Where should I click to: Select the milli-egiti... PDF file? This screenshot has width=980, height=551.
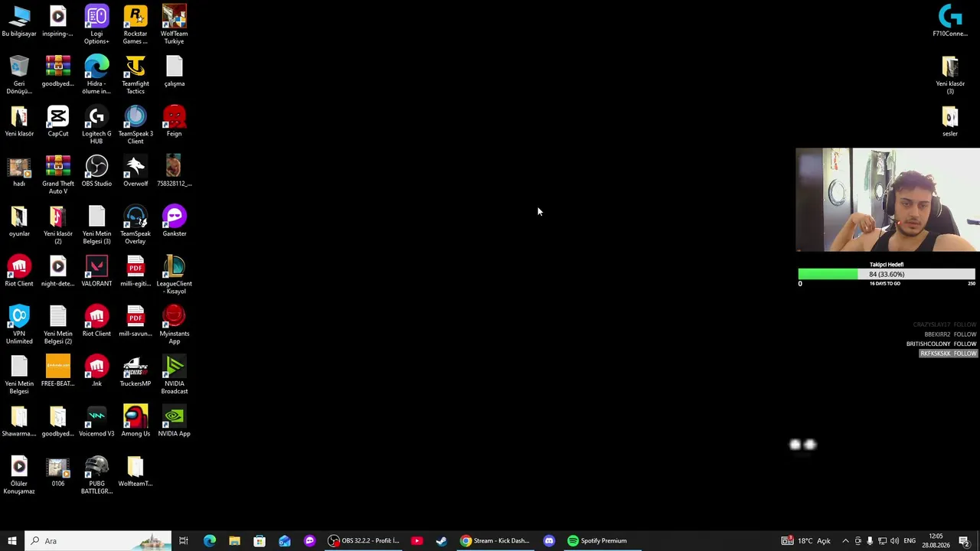click(136, 272)
